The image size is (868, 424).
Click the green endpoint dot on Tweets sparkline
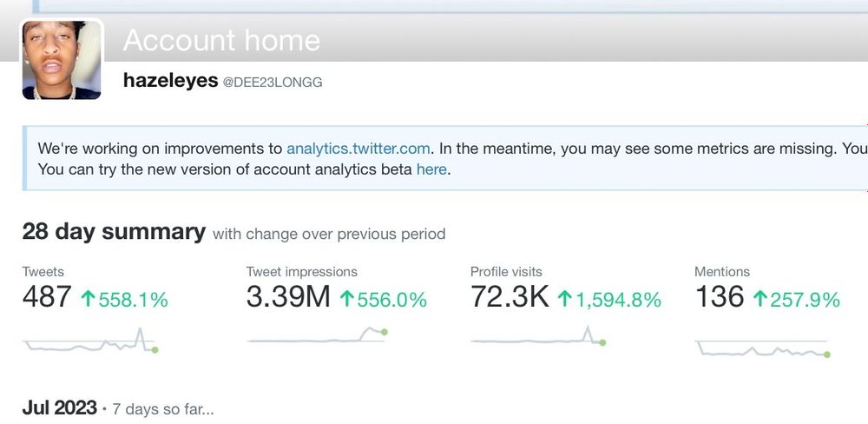(155, 350)
